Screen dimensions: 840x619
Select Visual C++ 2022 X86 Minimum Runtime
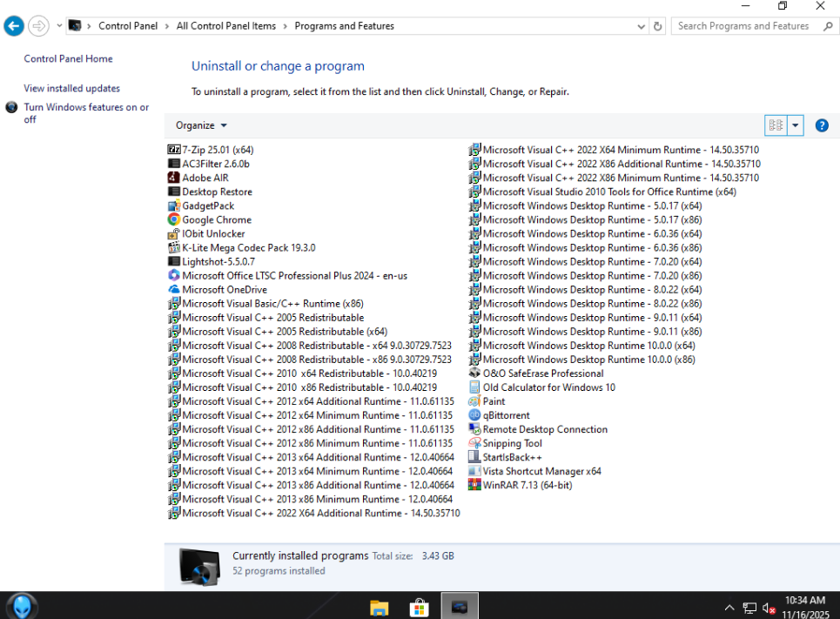click(614, 178)
